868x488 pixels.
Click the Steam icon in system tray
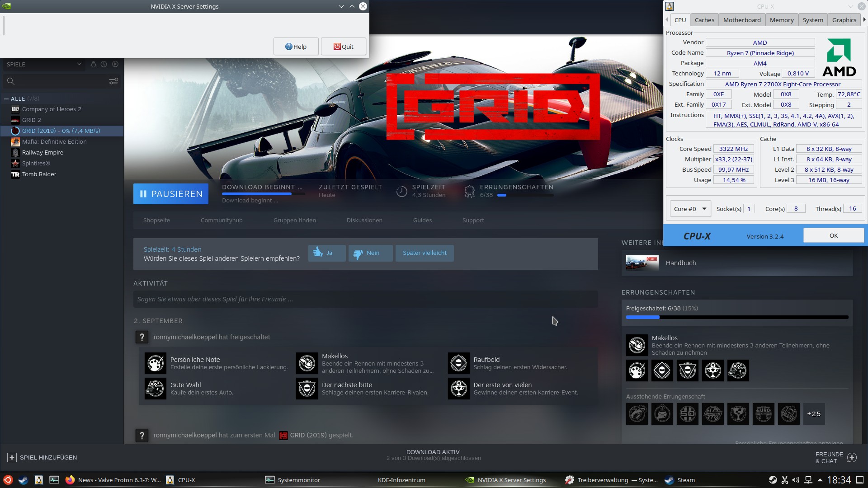[773, 480]
